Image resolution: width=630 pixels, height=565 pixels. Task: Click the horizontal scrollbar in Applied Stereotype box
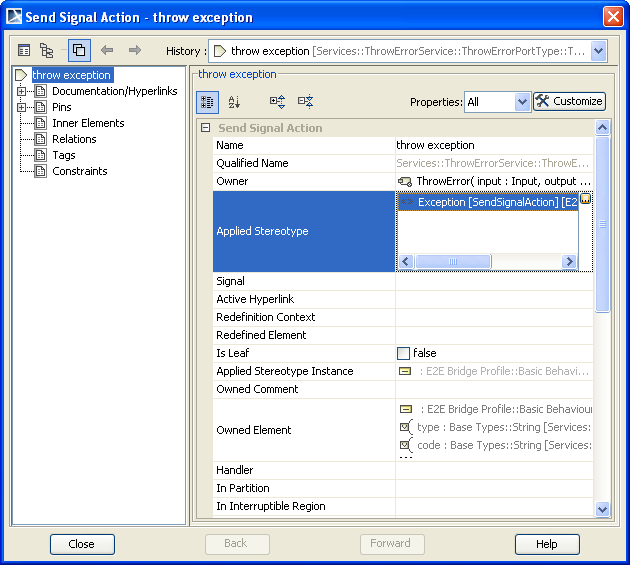[452, 262]
